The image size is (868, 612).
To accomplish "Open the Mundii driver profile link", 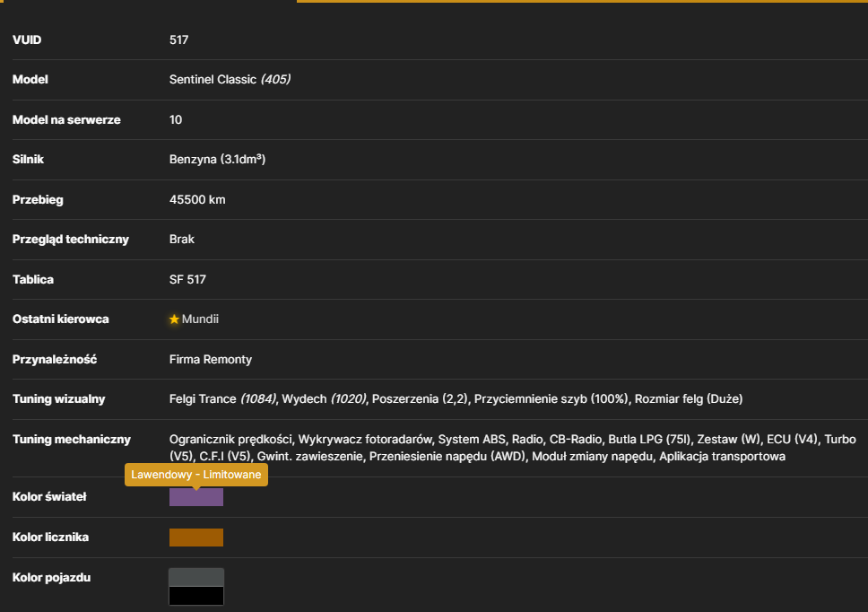I will click(200, 319).
